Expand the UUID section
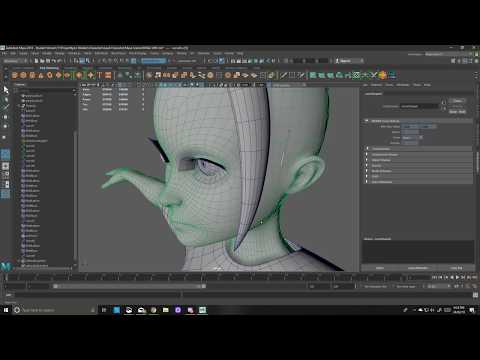 tap(418, 176)
